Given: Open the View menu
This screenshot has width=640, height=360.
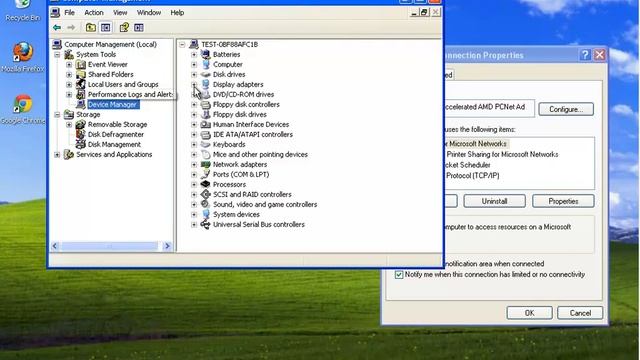Looking at the screenshot, I should 120,13.
